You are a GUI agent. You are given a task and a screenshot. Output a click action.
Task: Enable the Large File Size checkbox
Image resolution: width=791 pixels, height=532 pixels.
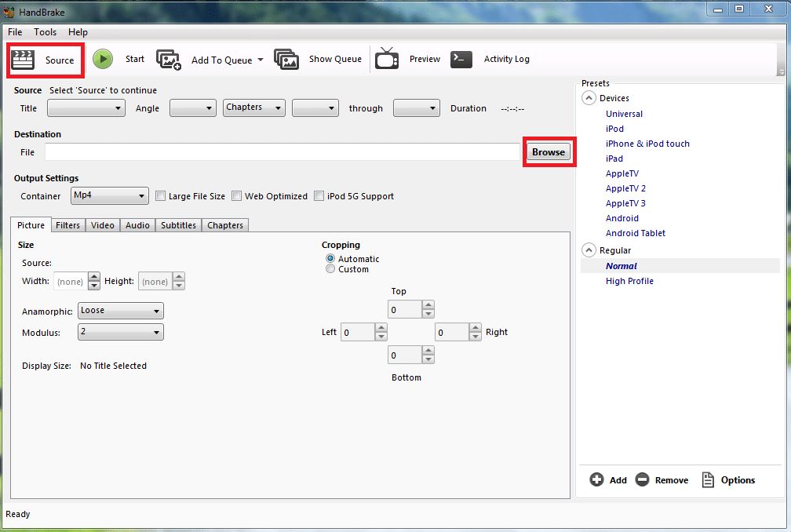(160, 196)
